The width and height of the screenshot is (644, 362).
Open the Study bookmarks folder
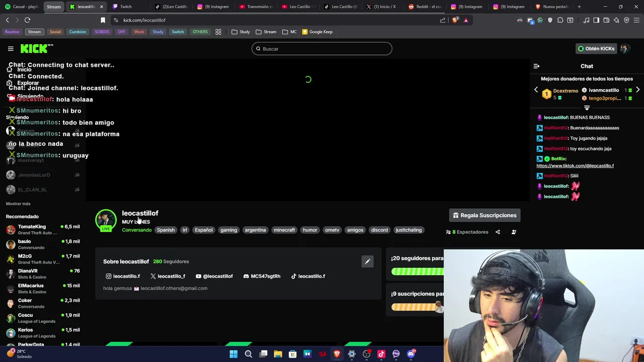tap(240, 32)
